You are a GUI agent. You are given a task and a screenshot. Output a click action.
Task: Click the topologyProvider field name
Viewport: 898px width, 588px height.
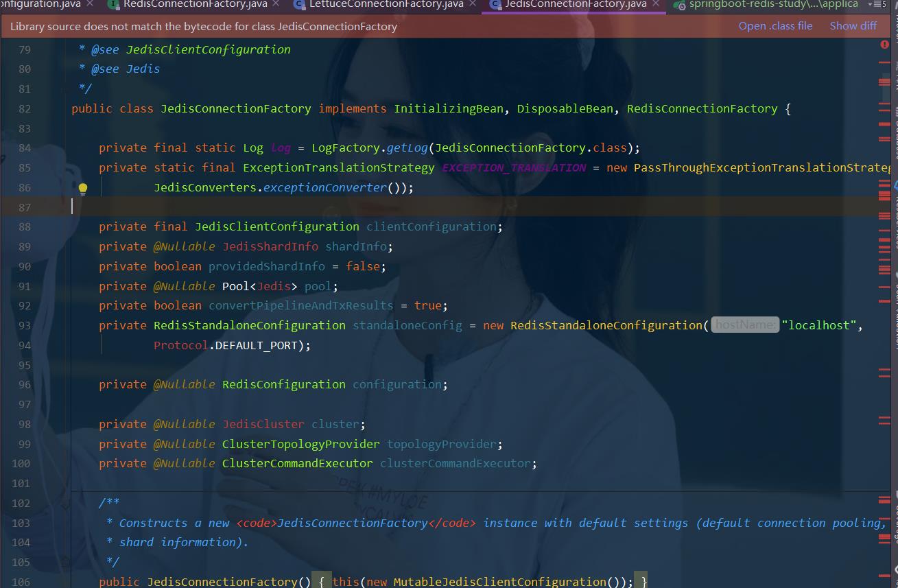tap(442, 444)
